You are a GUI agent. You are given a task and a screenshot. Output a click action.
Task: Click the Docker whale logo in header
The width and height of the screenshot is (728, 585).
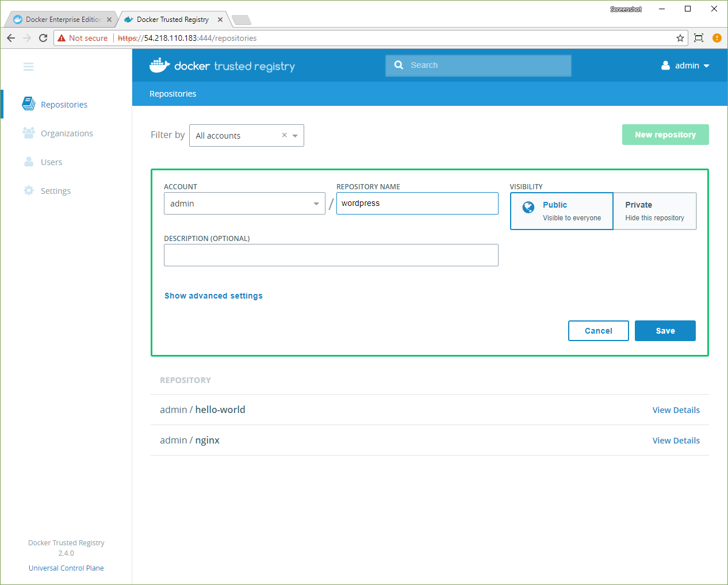[x=159, y=66]
